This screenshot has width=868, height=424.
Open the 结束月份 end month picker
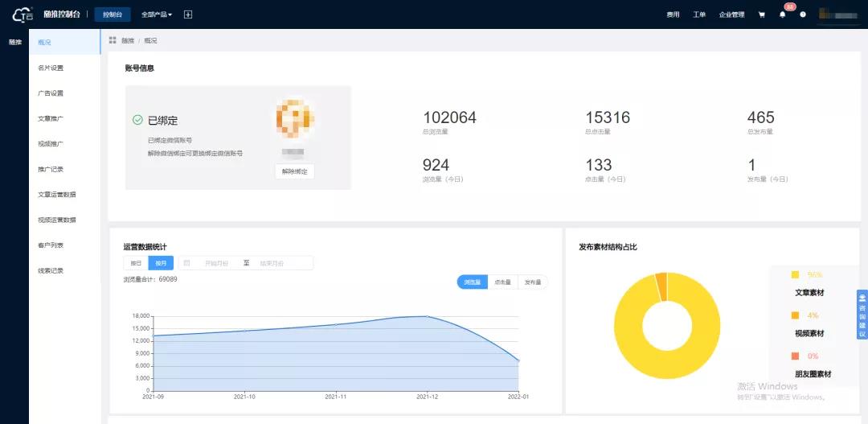tap(272, 263)
